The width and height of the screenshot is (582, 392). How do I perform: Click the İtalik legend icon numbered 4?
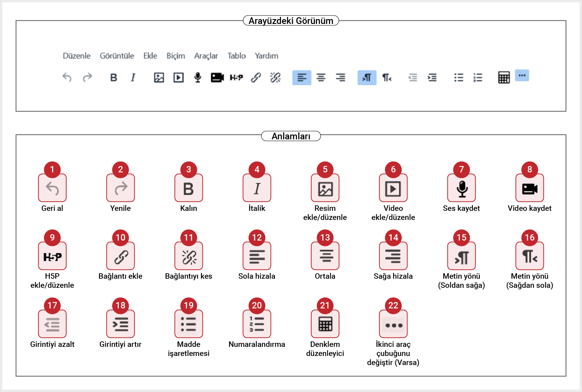257,188
